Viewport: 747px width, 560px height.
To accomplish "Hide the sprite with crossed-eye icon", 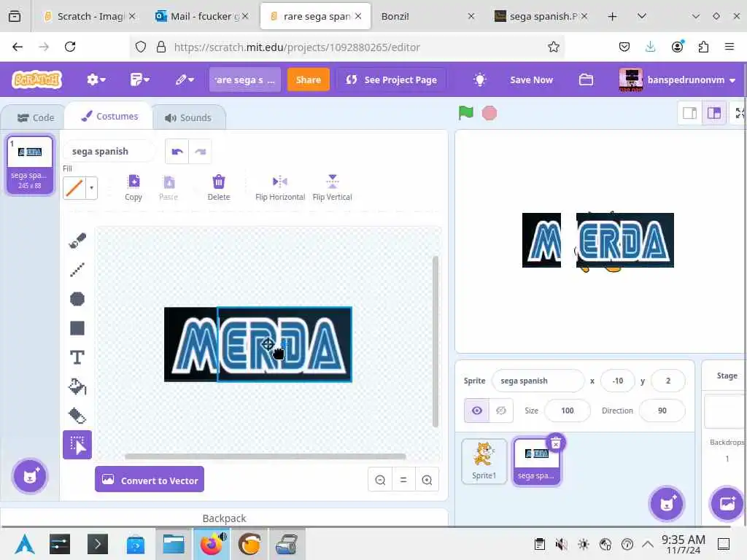I will coord(501,411).
